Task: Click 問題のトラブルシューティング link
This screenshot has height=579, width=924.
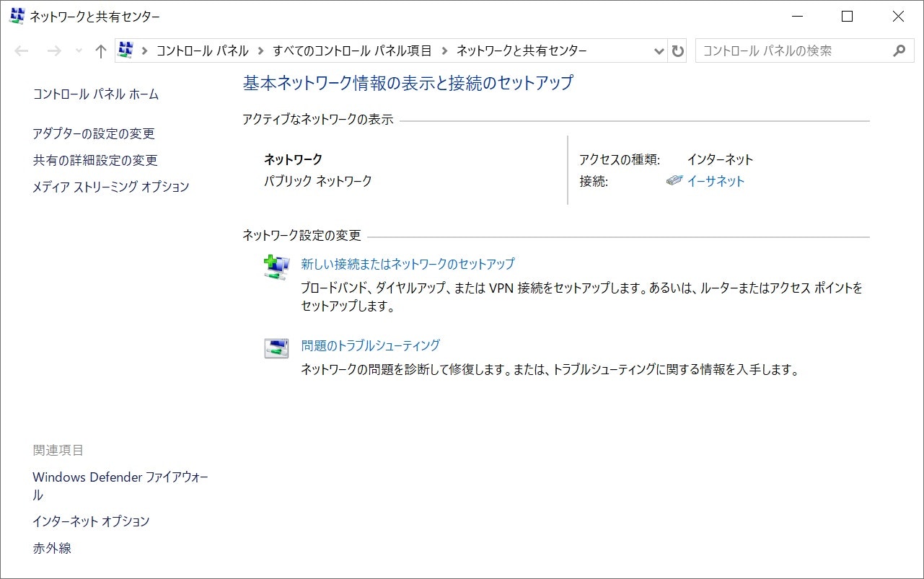Action: (371, 345)
